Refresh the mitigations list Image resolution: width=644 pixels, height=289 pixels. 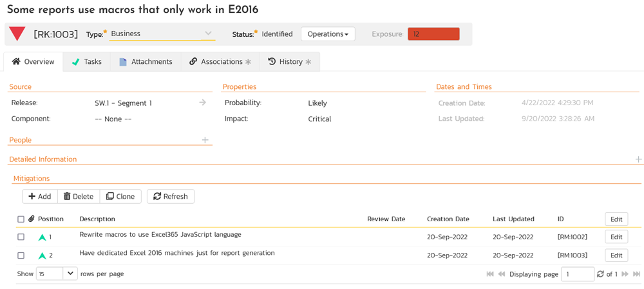tap(171, 196)
